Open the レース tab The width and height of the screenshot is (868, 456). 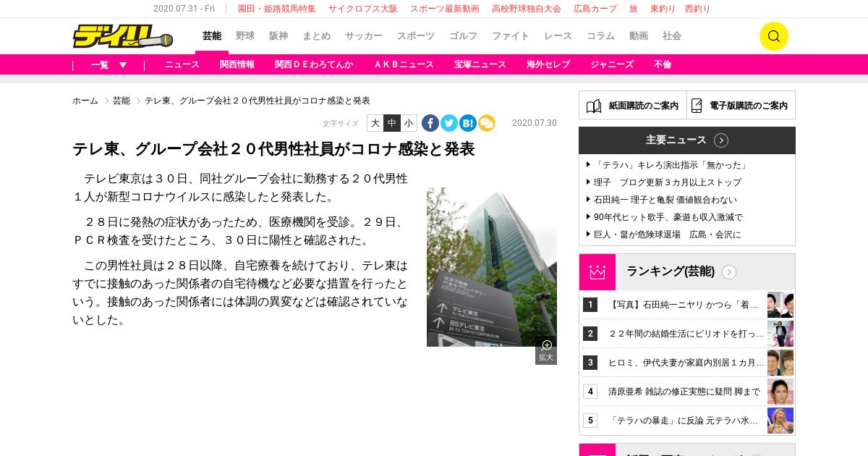pos(558,36)
